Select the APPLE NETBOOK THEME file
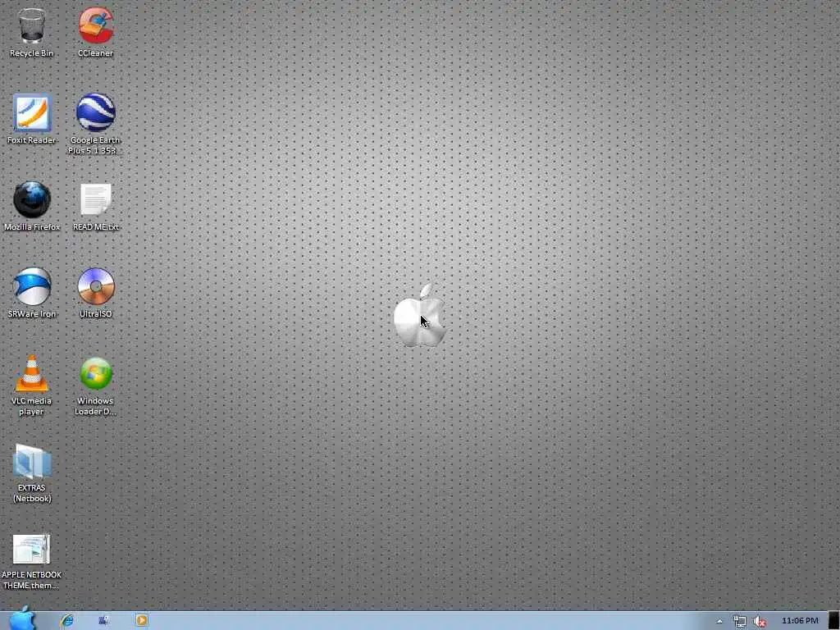 point(32,561)
